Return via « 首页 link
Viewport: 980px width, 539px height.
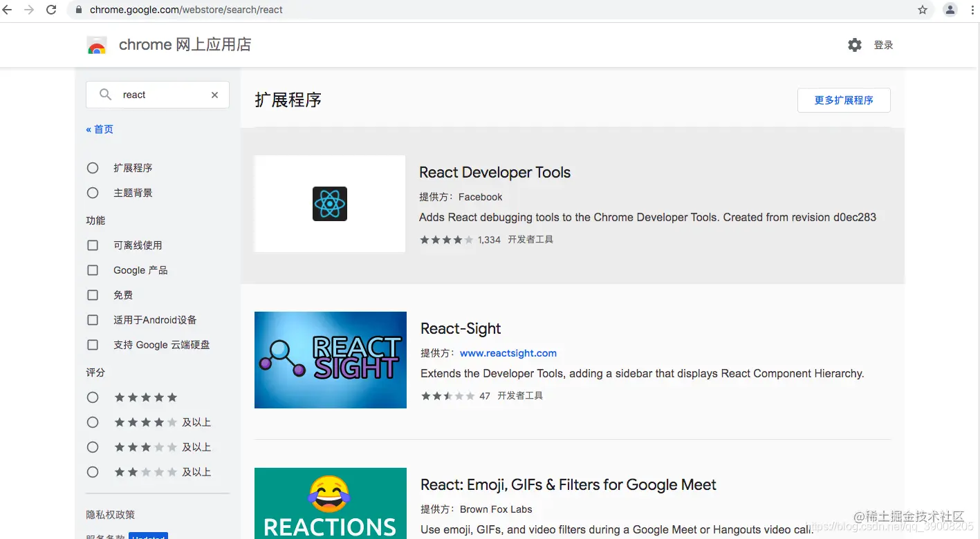[100, 129]
